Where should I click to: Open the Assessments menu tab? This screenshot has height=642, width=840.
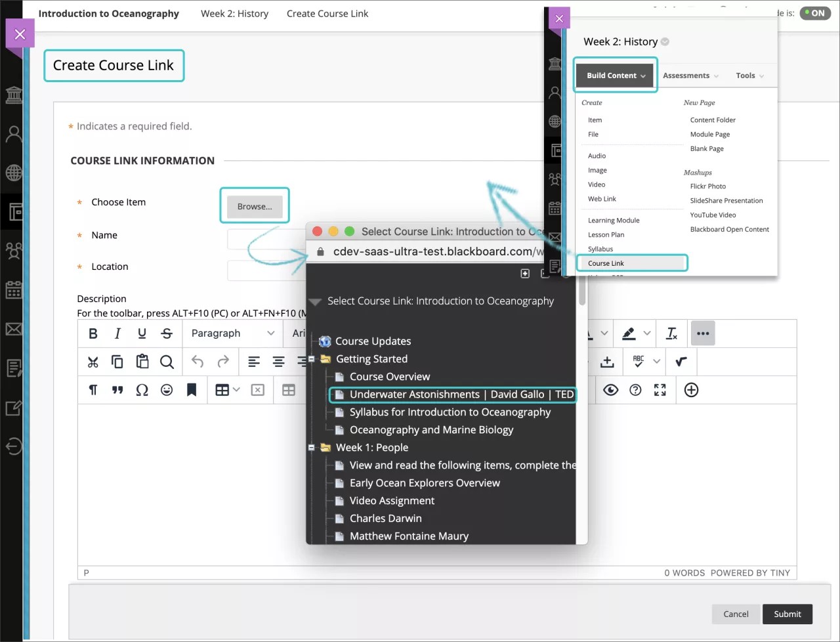690,75
